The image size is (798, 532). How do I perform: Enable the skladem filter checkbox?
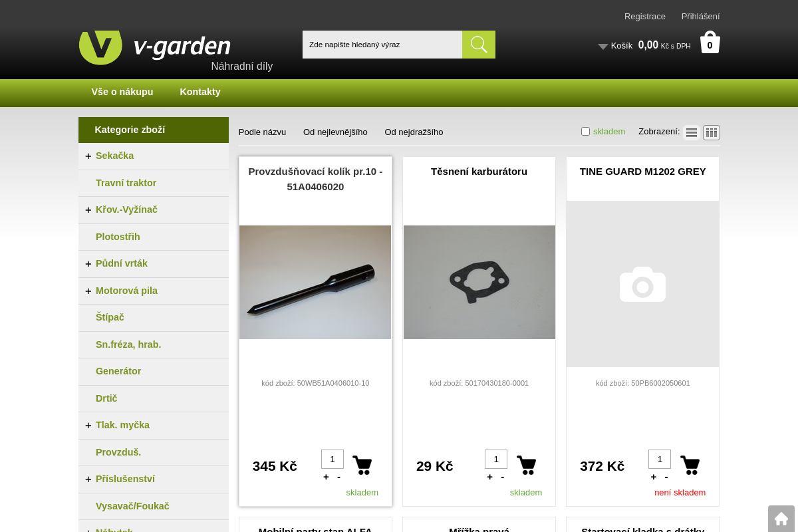tap(585, 131)
